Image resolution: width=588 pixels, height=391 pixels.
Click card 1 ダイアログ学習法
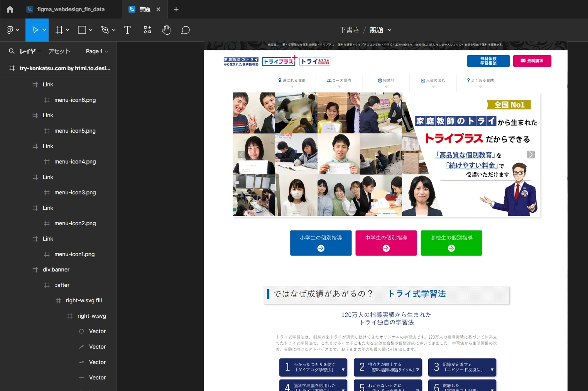(x=313, y=367)
